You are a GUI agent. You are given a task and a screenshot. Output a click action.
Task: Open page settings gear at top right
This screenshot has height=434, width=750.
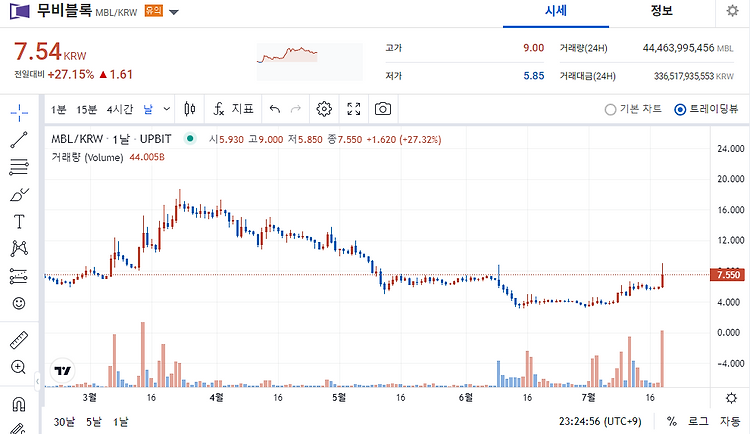732,11
